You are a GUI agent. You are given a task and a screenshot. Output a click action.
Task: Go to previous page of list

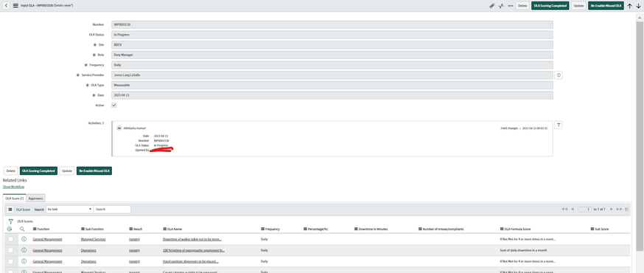tap(573, 210)
